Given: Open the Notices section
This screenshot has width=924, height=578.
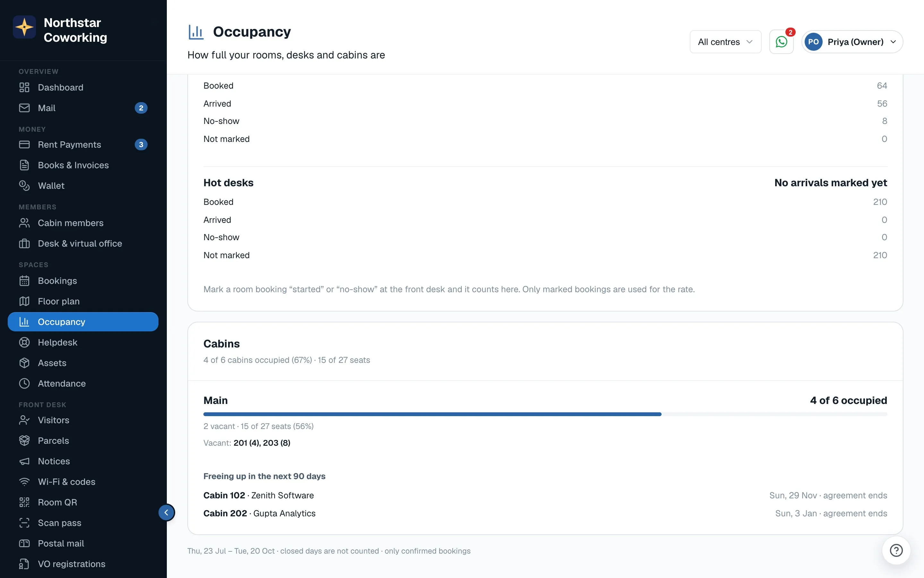Looking at the screenshot, I should (x=83, y=461).
